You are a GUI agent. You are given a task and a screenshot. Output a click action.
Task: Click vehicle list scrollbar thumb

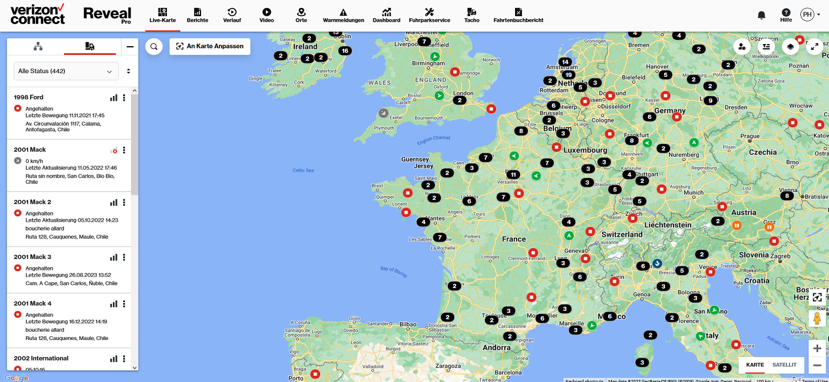pos(134,144)
